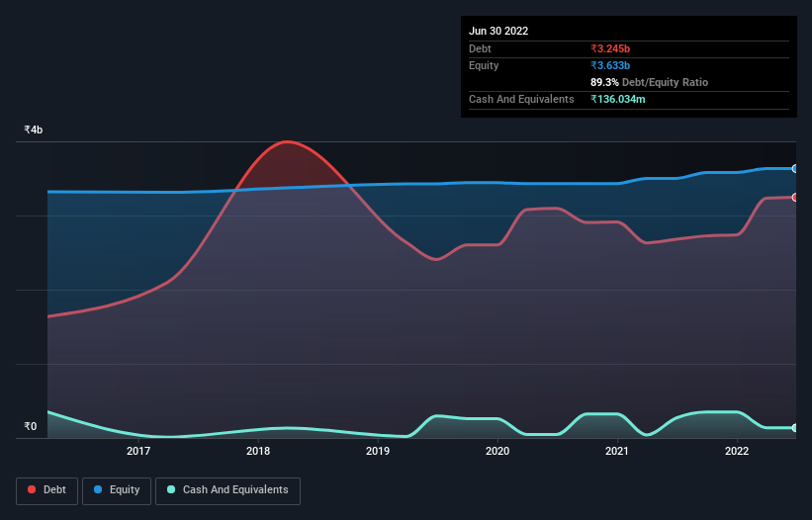The height and width of the screenshot is (520, 812).
Task: Click the blue dot in Equity legend
Action: (98, 489)
